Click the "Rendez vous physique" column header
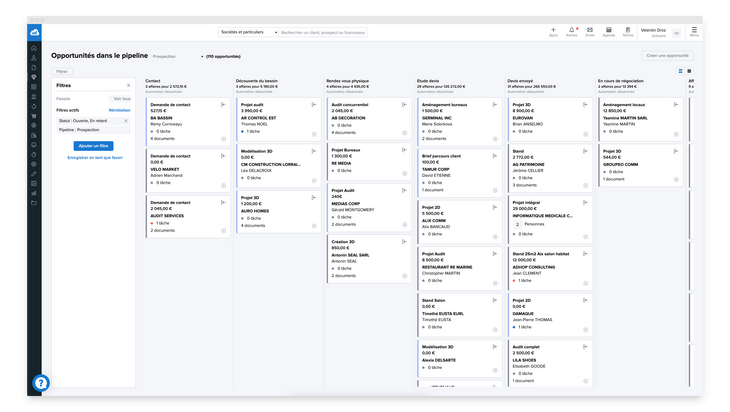This screenshot has height=412, width=730. [347, 81]
